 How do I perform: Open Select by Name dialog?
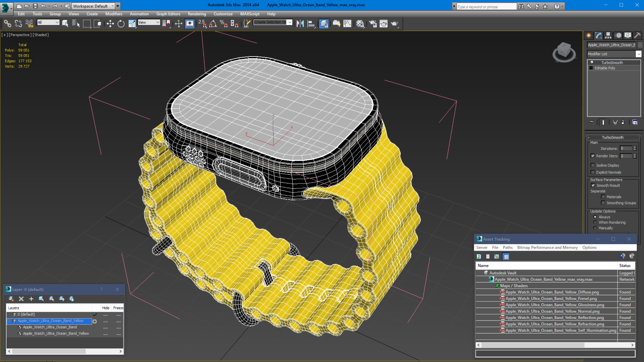point(76,24)
